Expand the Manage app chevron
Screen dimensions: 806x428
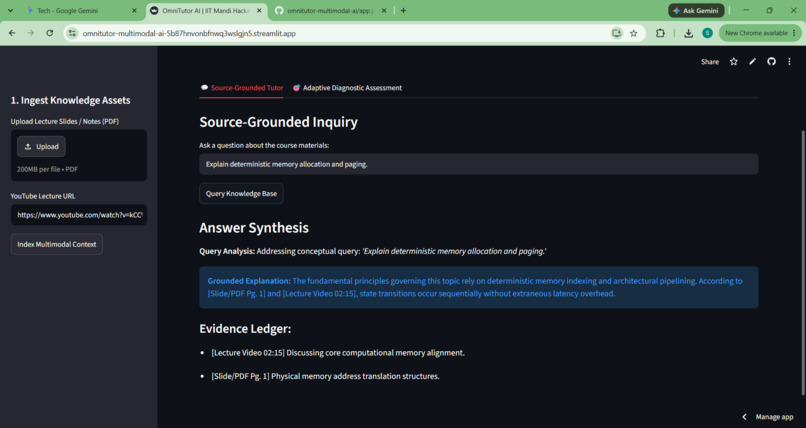pos(744,417)
